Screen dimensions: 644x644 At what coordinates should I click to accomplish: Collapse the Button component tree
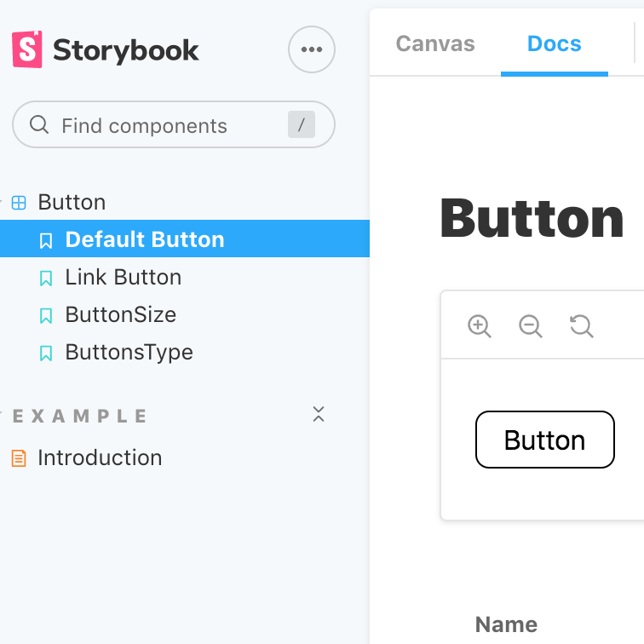click(72, 202)
